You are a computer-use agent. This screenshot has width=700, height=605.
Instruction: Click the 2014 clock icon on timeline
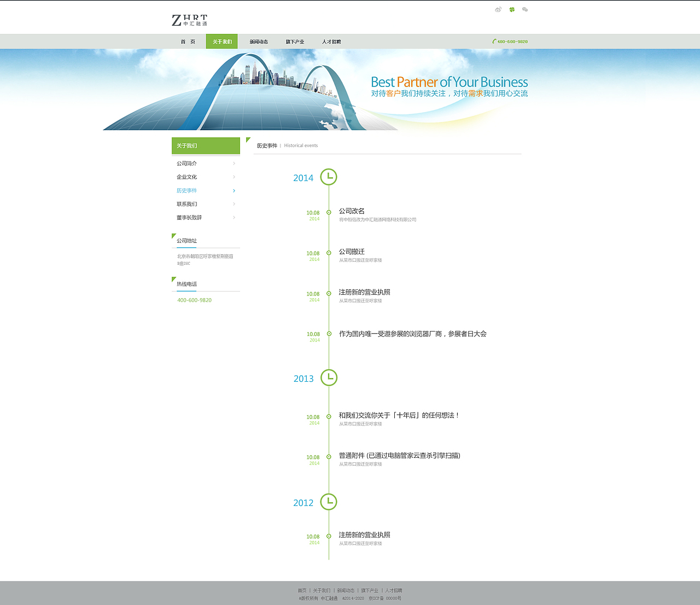(x=329, y=177)
